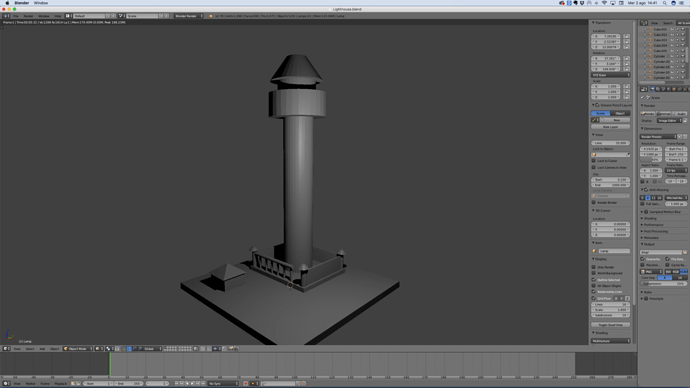The height and width of the screenshot is (388, 690).
Task: Click the 3D View editor type icon
Action: tap(6, 349)
